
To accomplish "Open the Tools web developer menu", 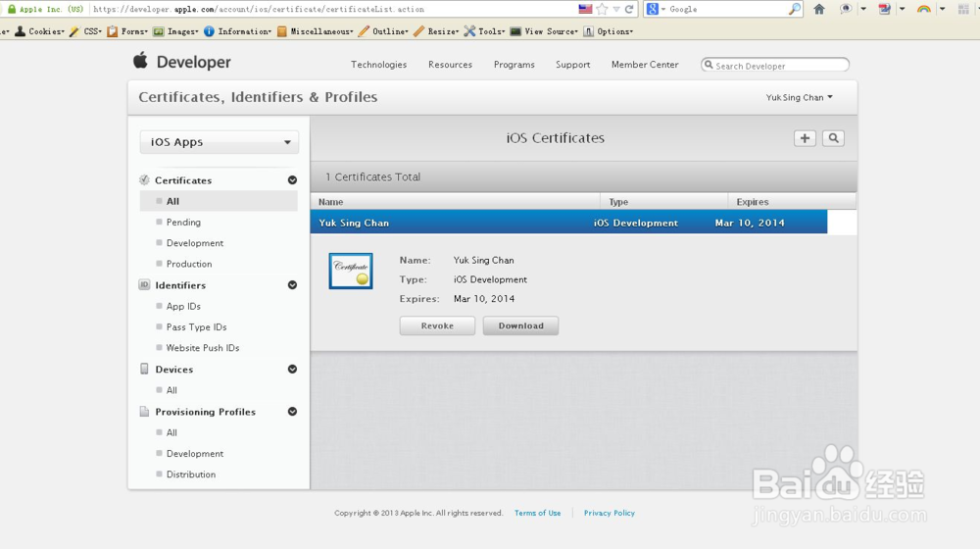I will pos(484,31).
